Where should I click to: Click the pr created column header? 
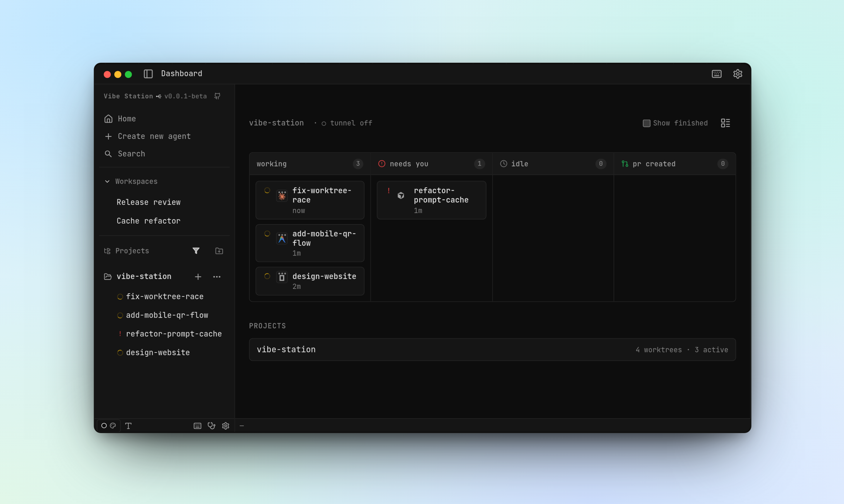[x=675, y=164]
